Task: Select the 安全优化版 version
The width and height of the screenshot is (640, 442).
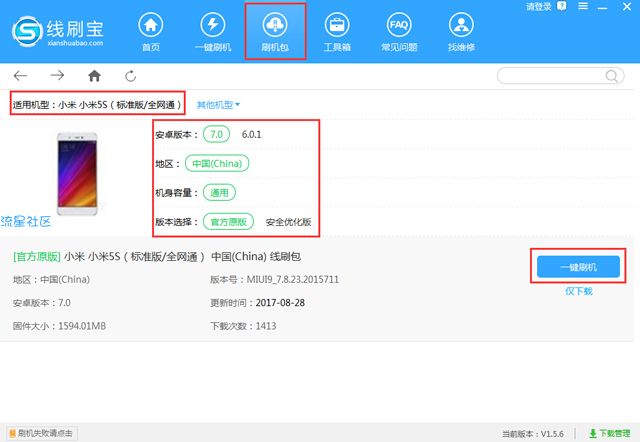Action: point(288,222)
